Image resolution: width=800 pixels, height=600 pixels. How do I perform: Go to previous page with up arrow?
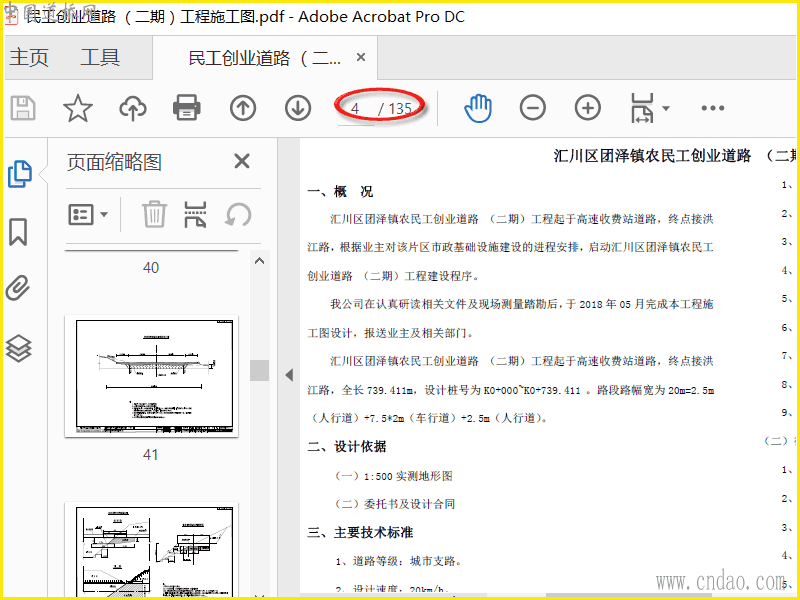click(243, 108)
